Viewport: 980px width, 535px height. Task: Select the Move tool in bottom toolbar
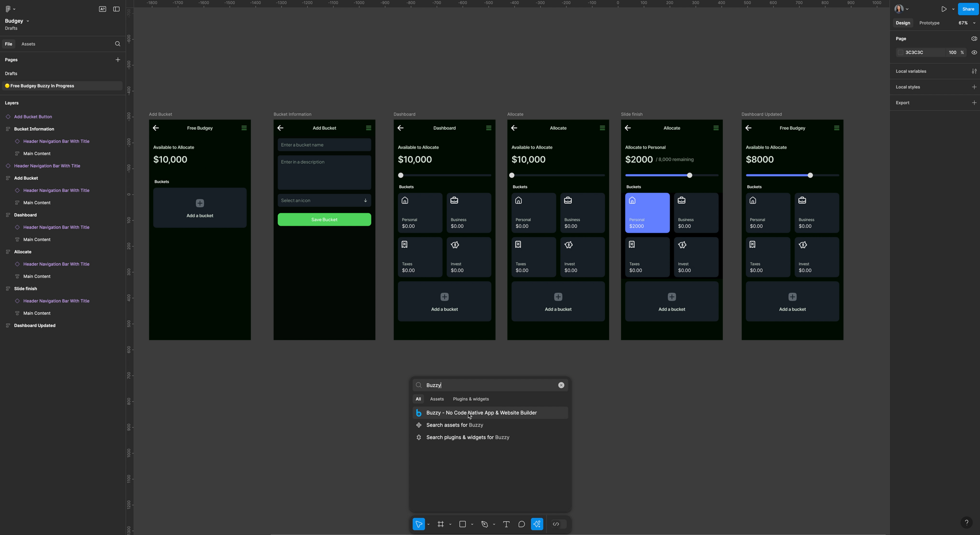click(419, 524)
